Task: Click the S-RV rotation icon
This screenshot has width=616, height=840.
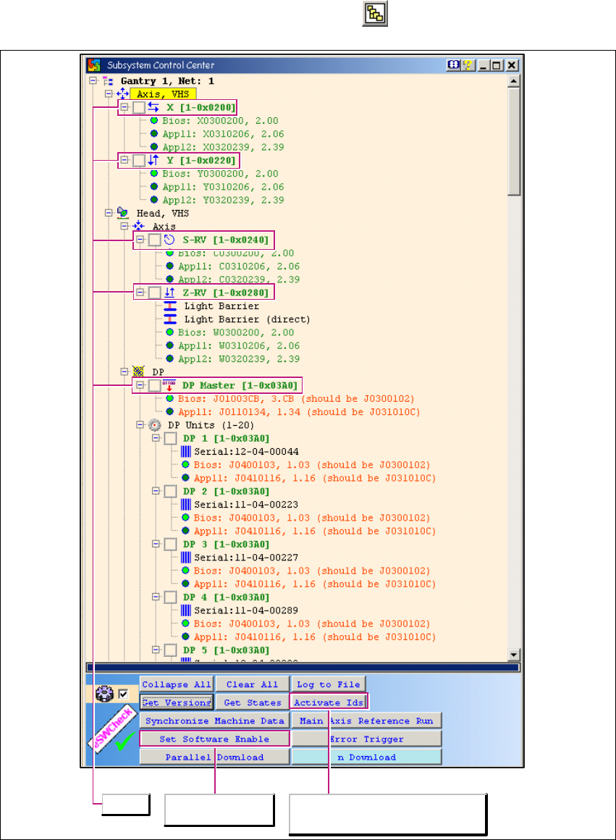Action: tap(169, 240)
